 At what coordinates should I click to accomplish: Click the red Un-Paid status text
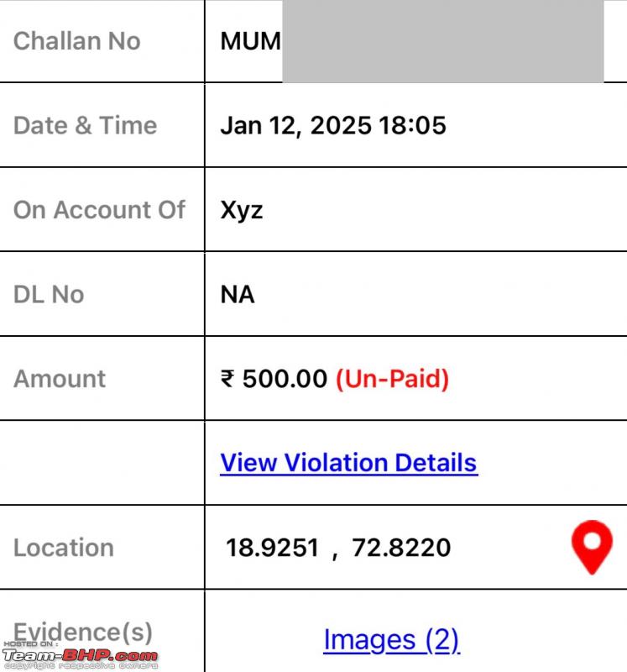[x=392, y=379]
